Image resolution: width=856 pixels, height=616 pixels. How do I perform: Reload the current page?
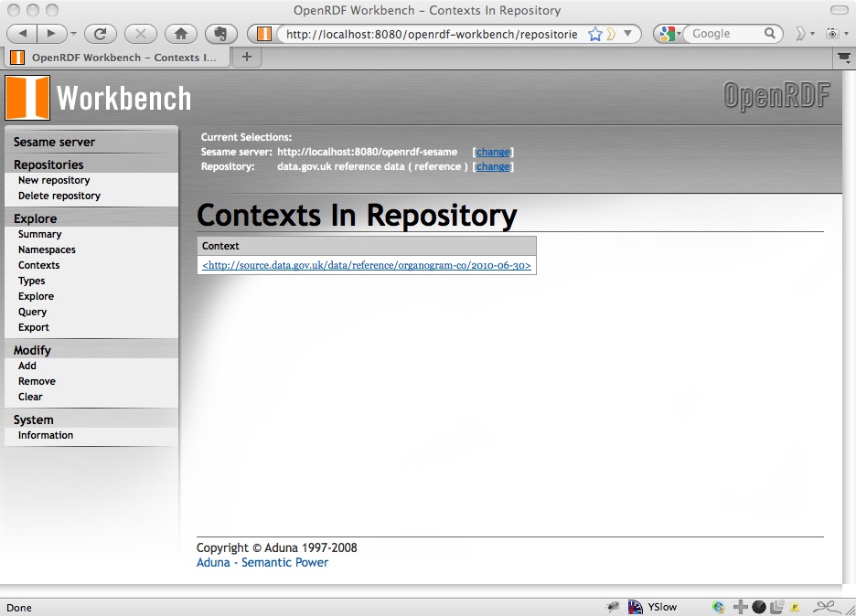pyautogui.click(x=101, y=34)
